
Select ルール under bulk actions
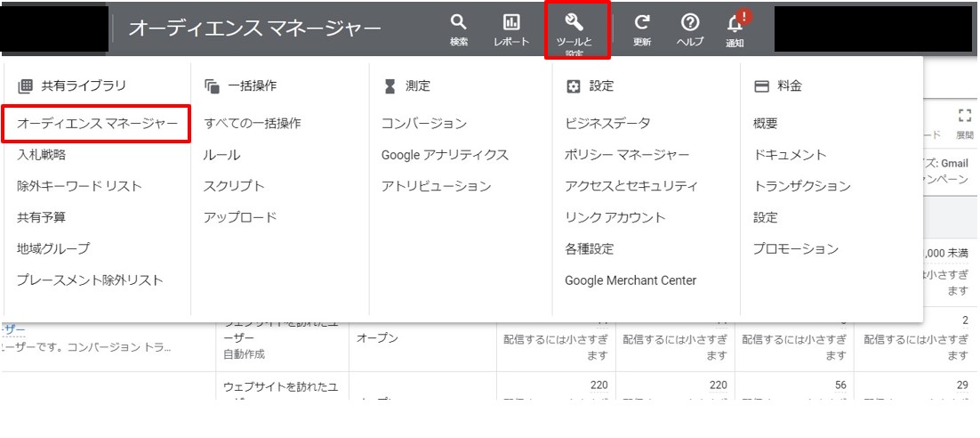(x=221, y=155)
